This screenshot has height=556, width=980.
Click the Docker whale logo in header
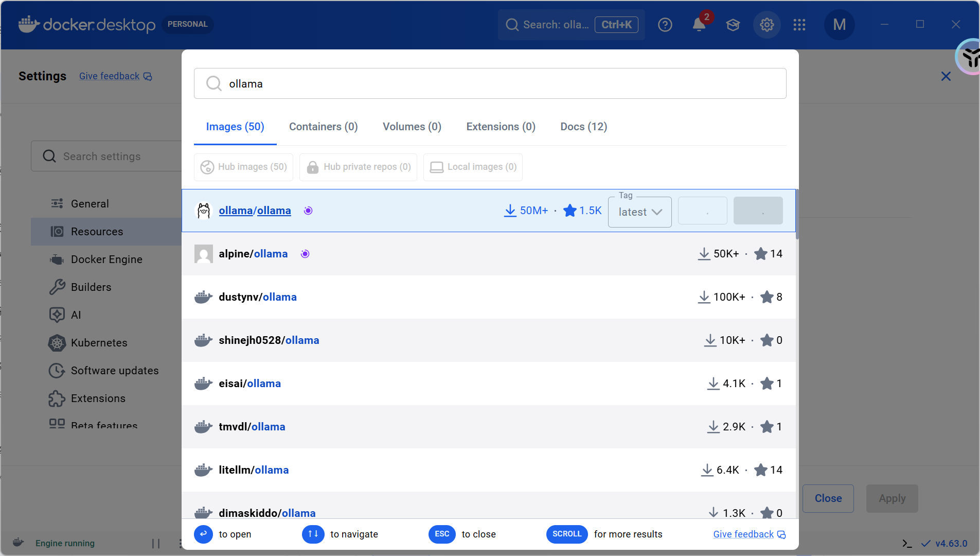pos(29,24)
